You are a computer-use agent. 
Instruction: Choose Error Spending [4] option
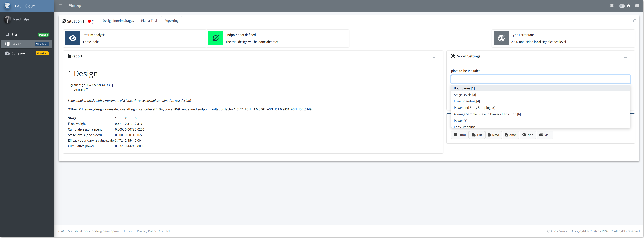pos(466,101)
